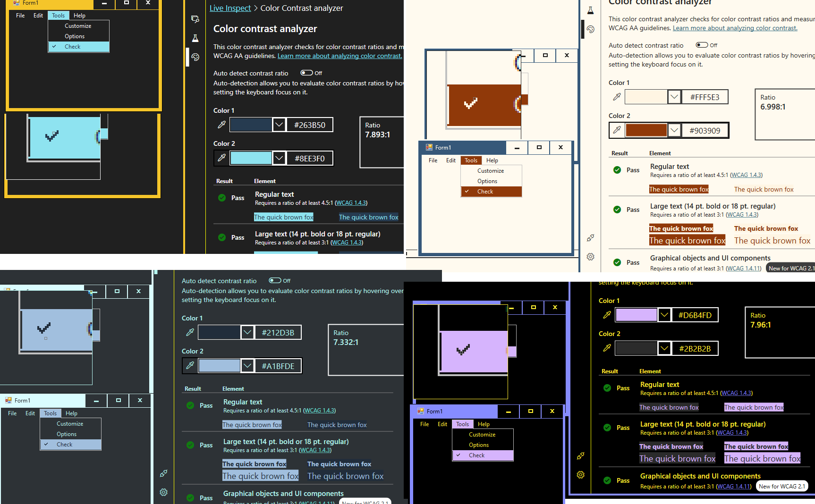The width and height of the screenshot is (815, 504).
Task: Toggle checked Check item with cyan highlight
Action: point(79,47)
